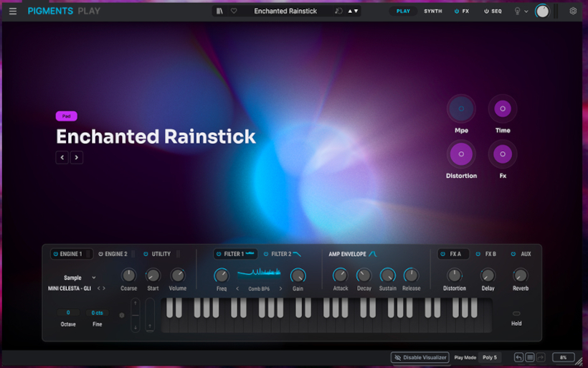Screen dimensions: 588x368
Task: Open the hamburger main menu
Action: tap(13, 11)
